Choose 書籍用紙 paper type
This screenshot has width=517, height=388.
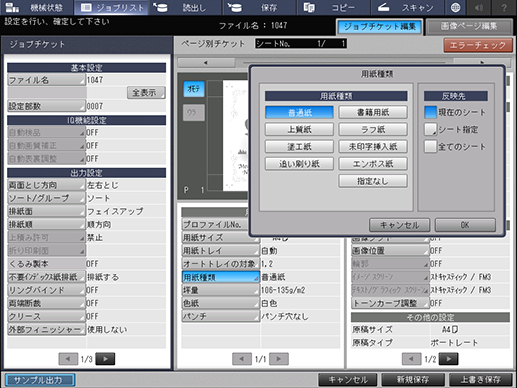pos(373,112)
